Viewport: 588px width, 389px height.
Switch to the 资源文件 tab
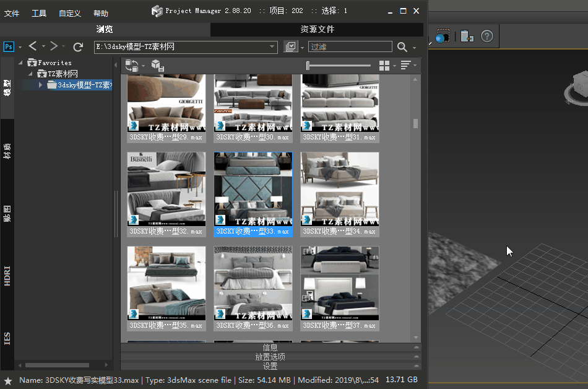pyautogui.click(x=317, y=29)
